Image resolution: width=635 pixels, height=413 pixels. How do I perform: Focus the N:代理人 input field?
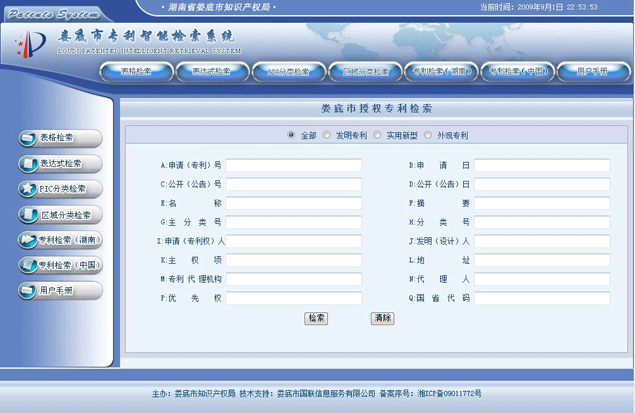(x=542, y=279)
